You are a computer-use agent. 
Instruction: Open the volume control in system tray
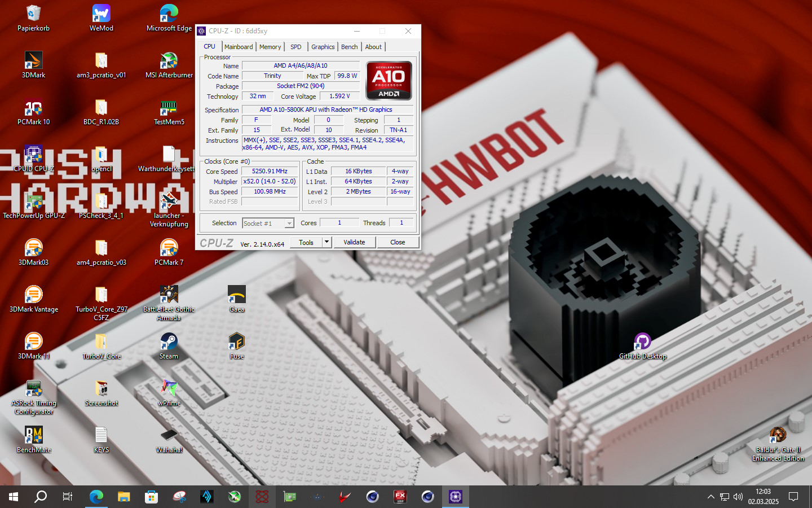click(x=738, y=497)
